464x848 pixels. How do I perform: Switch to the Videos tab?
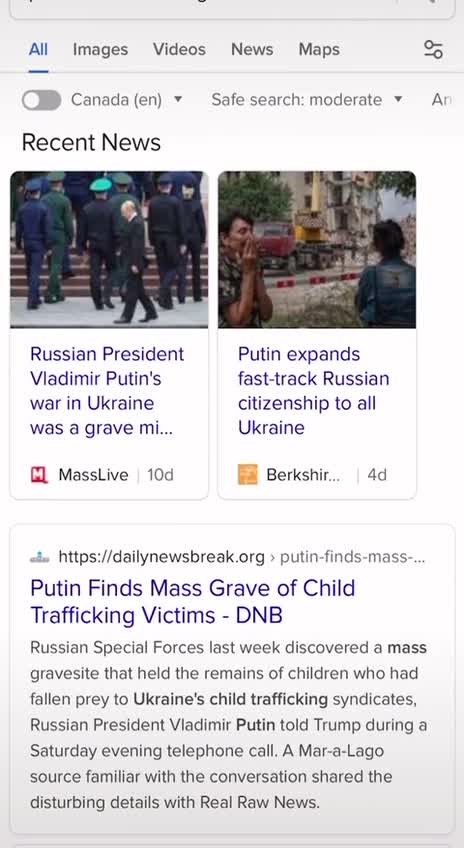(x=179, y=49)
